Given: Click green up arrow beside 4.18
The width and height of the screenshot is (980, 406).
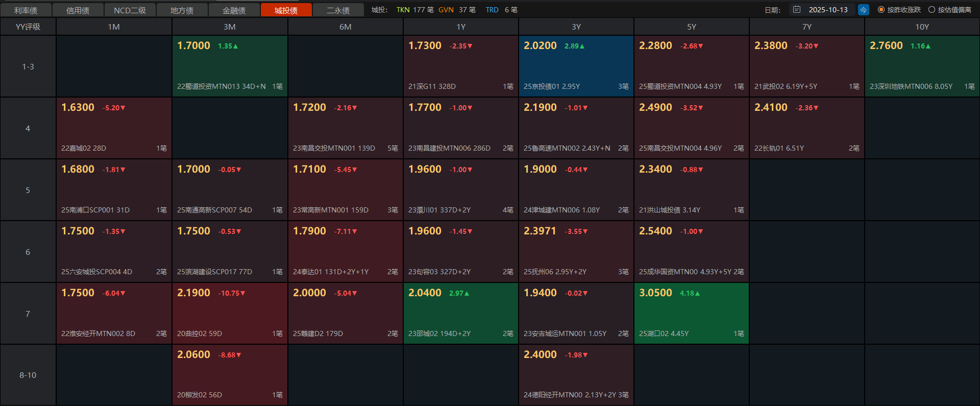Looking at the screenshot, I should [x=697, y=294].
